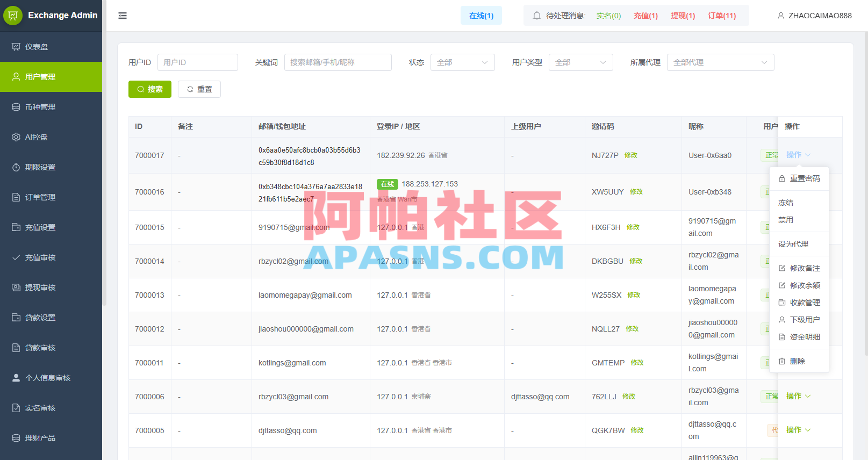The image size is (868, 460).
Task: Click 修改 next to invite code XW5UUY
Action: tap(636, 192)
